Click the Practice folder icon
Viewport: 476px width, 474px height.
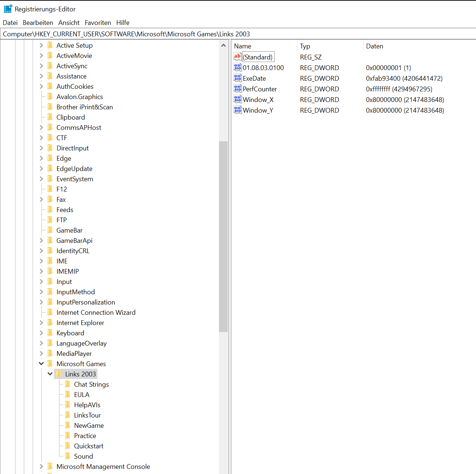(x=67, y=435)
